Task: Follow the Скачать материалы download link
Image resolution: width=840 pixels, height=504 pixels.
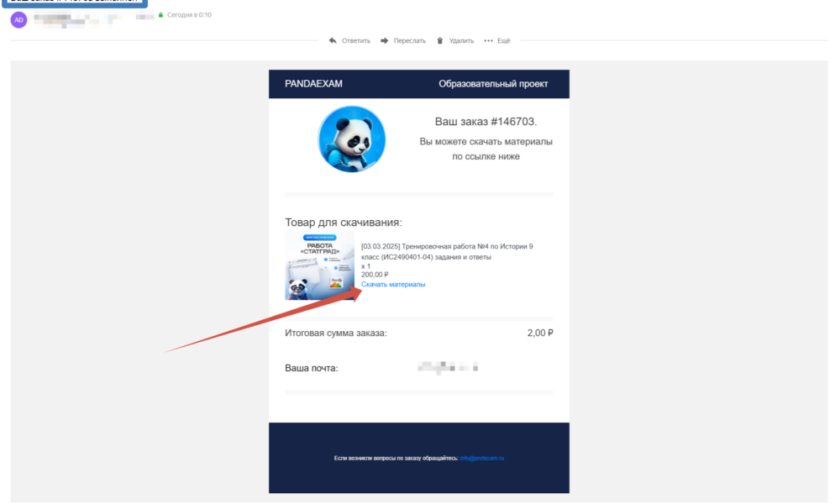Action: [x=393, y=285]
